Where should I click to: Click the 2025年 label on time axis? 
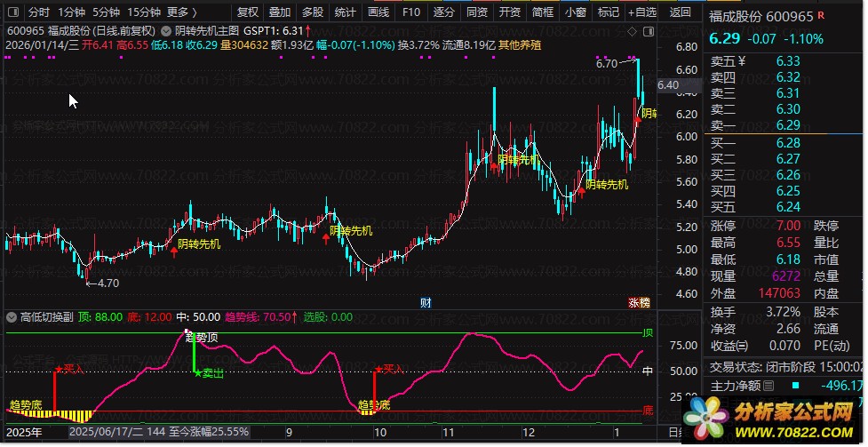(x=25, y=432)
